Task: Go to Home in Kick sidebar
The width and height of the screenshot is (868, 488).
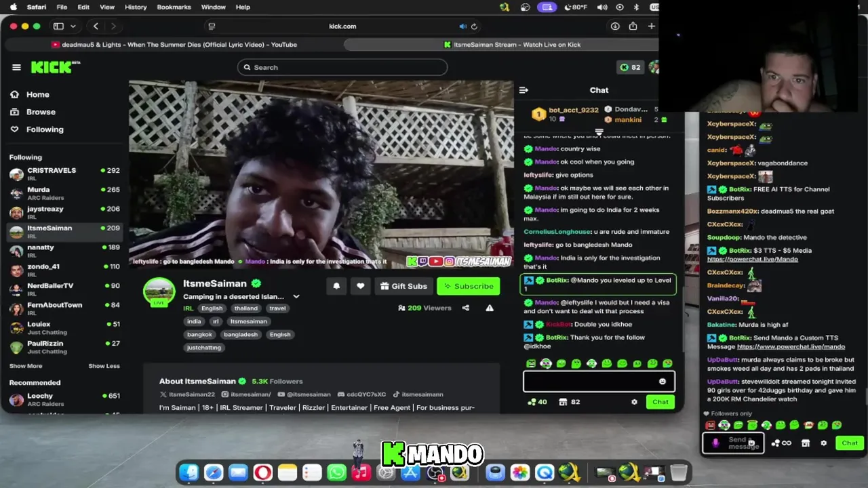Action: 38,94
